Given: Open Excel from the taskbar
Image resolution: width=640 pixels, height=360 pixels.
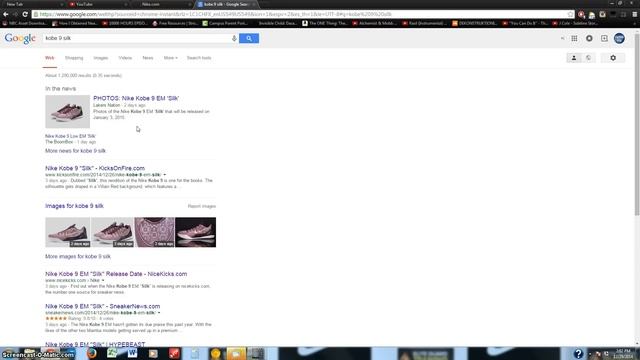Looking at the screenshot, I should click(112, 353).
